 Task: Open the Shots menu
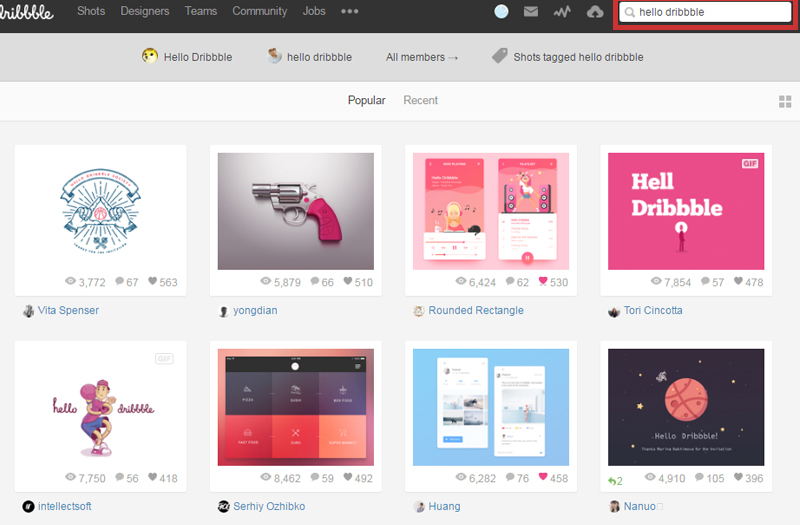click(91, 11)
